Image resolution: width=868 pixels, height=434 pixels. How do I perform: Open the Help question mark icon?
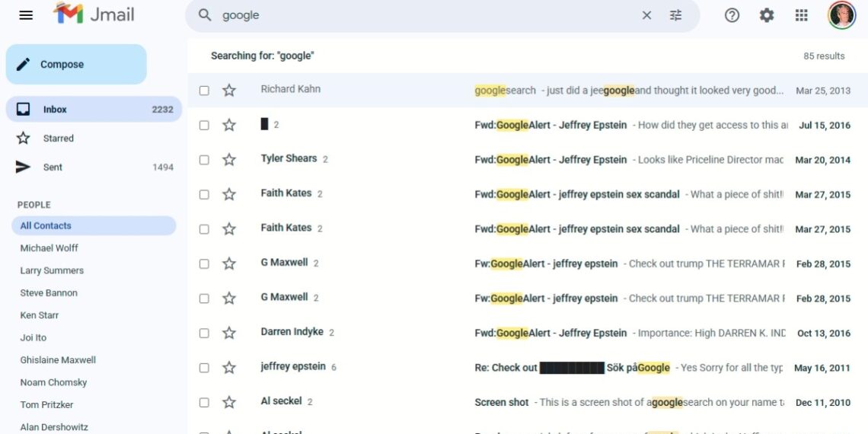point(732,15)
